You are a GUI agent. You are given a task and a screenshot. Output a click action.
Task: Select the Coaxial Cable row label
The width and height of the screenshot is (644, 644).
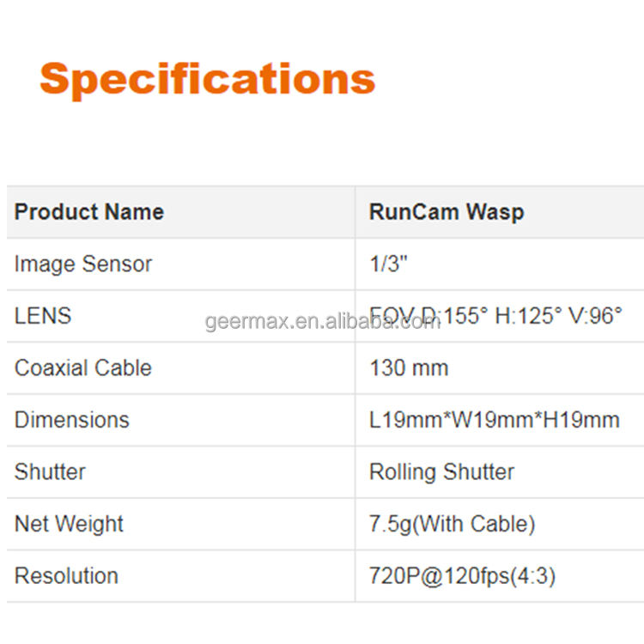(82, 368)
